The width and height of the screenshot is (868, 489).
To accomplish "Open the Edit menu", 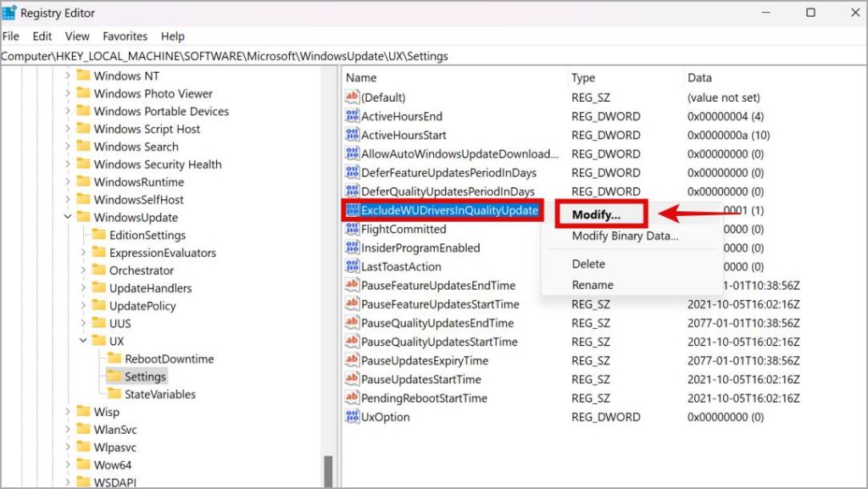I will [x=41, y=36].
